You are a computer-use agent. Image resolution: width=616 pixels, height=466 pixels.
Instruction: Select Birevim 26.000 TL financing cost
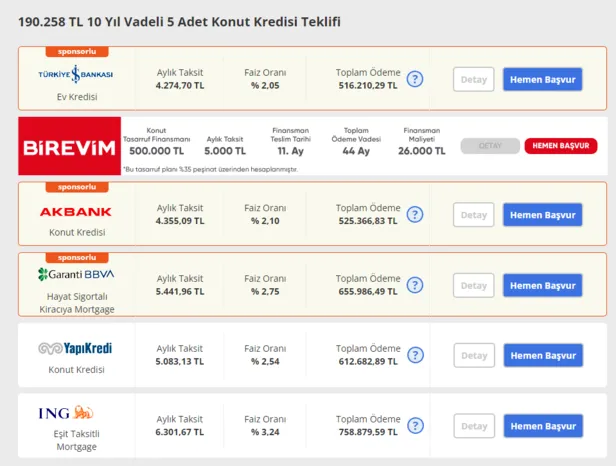coord(422,151)
